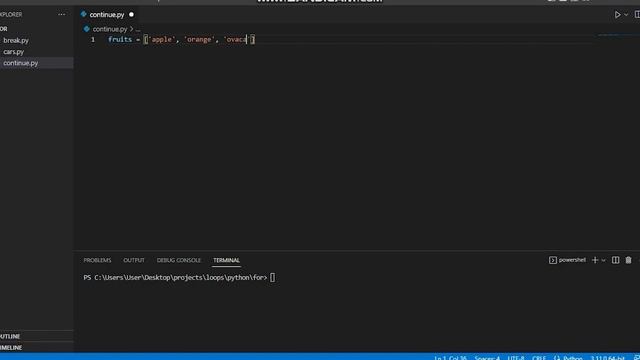Open run options dropdown beside play icon
640x360 pixels.
(626, 15)
